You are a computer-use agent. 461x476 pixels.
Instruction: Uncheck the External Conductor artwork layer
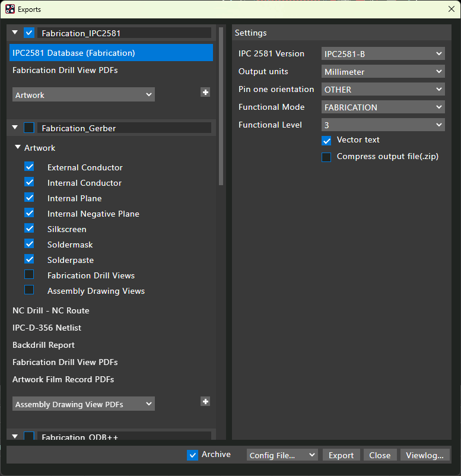[29, 167]
